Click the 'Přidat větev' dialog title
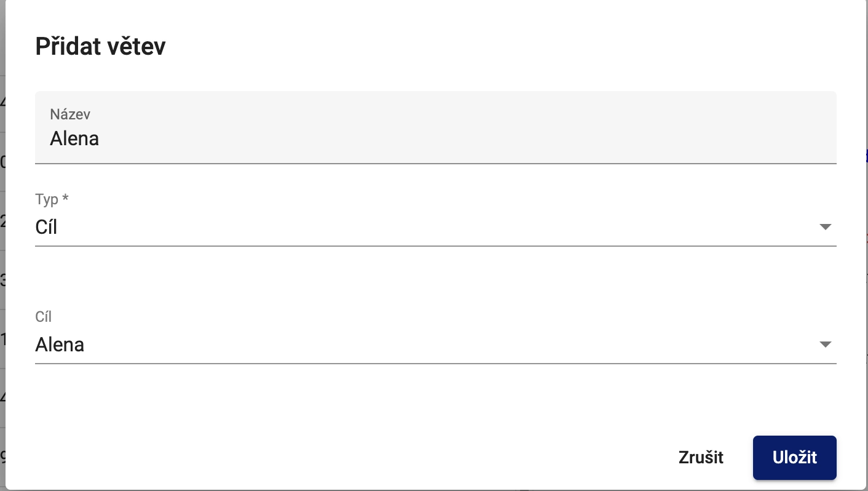This screenshot has width=868, height=491. point(100,47)
